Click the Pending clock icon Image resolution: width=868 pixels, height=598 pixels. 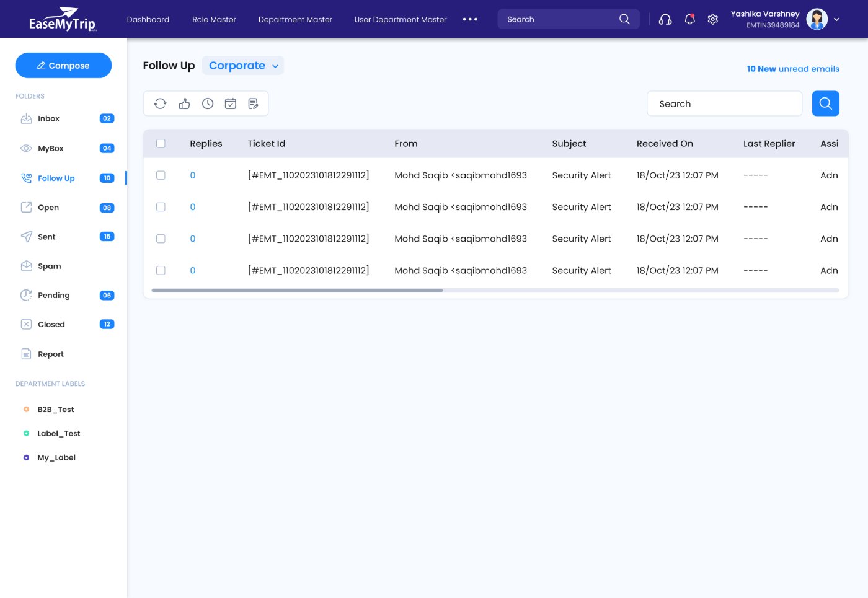pos(26,295)
